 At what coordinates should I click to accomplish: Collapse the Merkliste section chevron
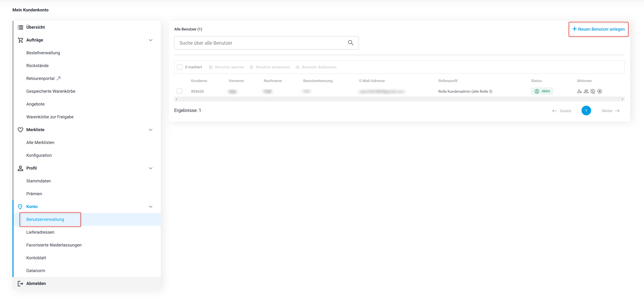pos(150,130)
